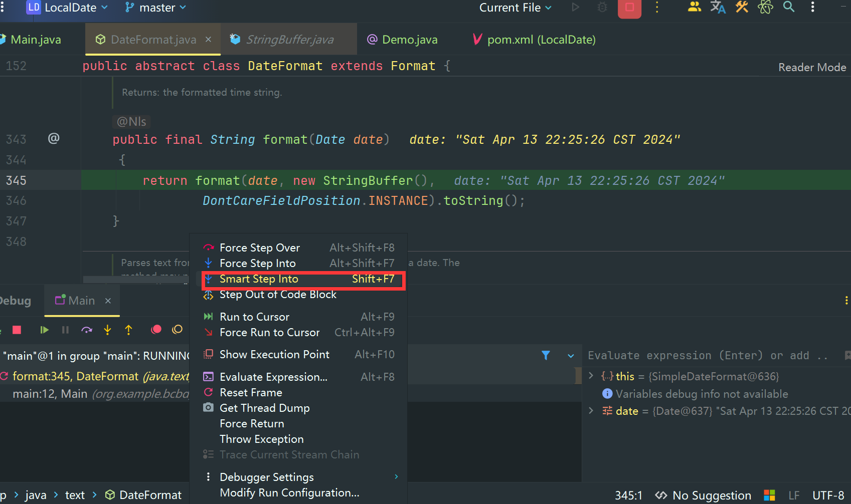The width and height of the screenshot is (851, 504).
Task: Click the 345:1 caret position indicator
Action: pyautogui.click(x=628, y=495)
